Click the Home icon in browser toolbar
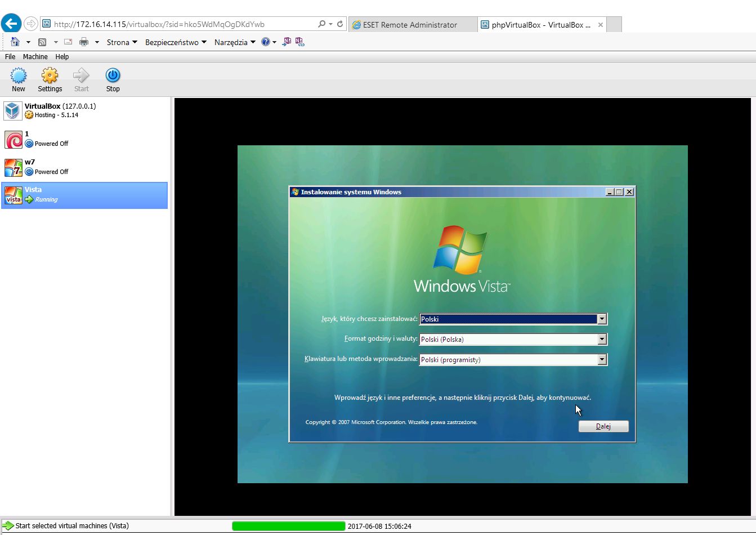The width and height of the screenshot is (756, 535). (x=15, y=42)
